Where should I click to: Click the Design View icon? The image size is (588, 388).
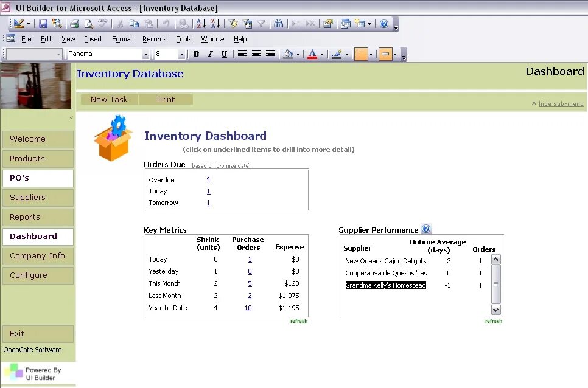pos(19,24)
